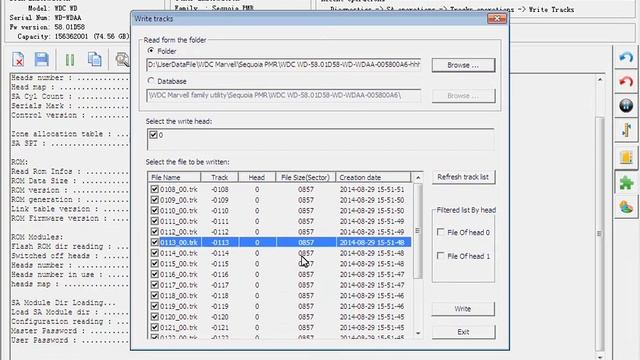
Task: Enable File Of head 1 filter
Action: [440, 256]
